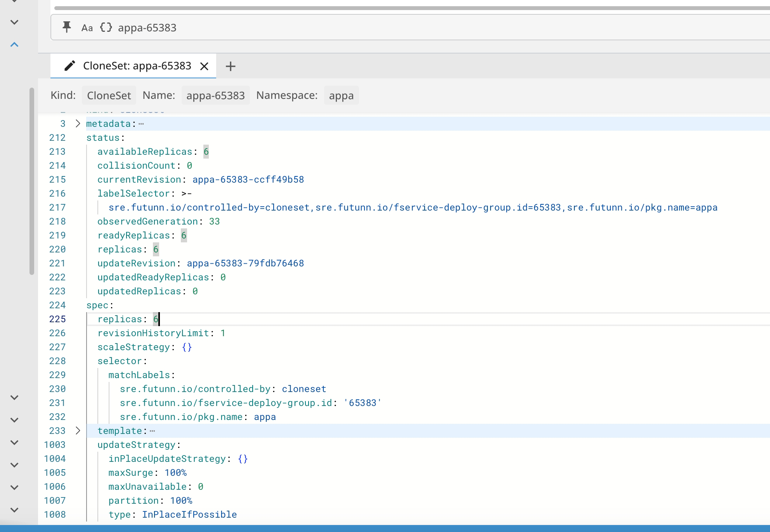Click the status: key on line 212
The width and height of the screenshot is (770, 532).
(x=106, y=138)
